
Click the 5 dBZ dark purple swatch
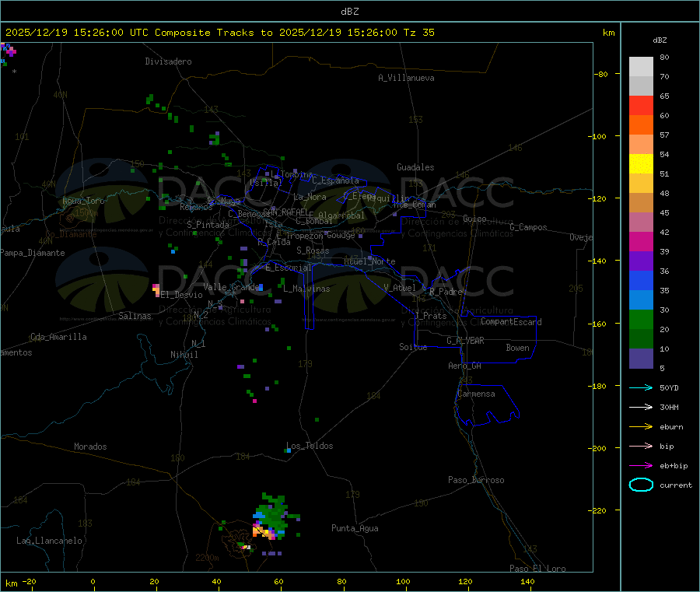[641, 359]
